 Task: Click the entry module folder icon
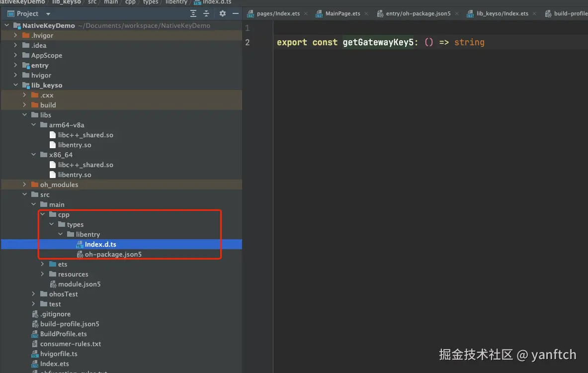(x=26, y=65)
